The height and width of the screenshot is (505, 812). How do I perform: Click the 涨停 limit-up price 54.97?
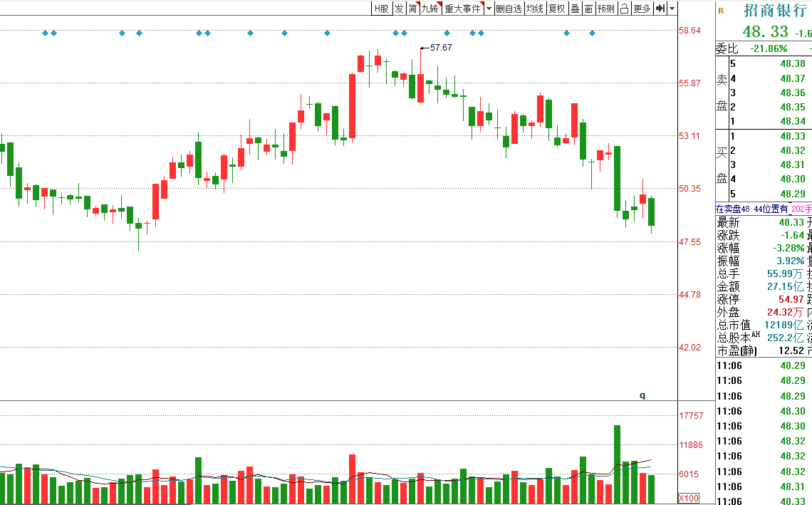point(791,299)
